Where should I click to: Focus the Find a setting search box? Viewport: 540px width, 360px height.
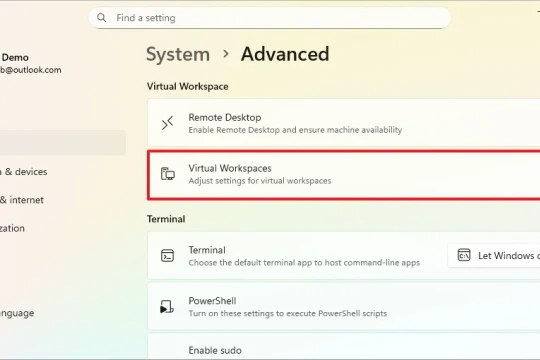click(270, 18)
